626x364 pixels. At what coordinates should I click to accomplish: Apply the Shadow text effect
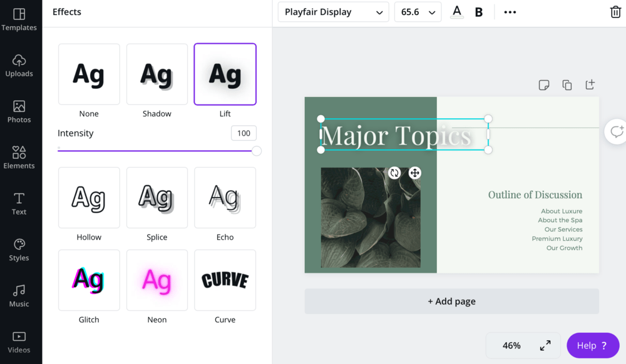tap(156, 73)
